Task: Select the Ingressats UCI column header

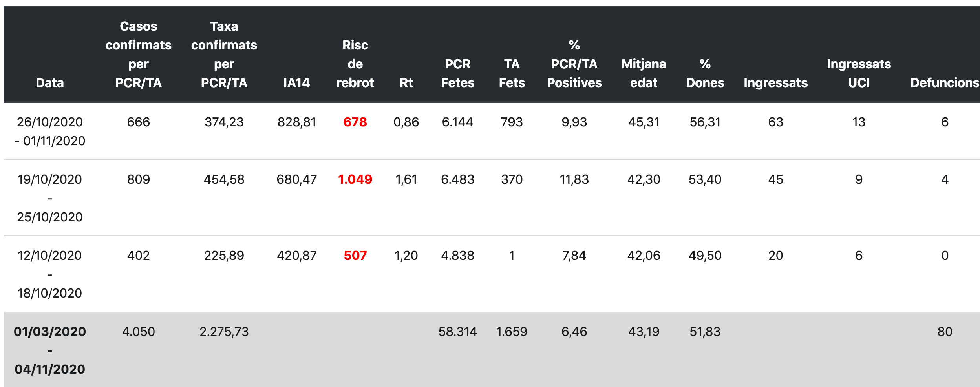Action: coord(859,73)
